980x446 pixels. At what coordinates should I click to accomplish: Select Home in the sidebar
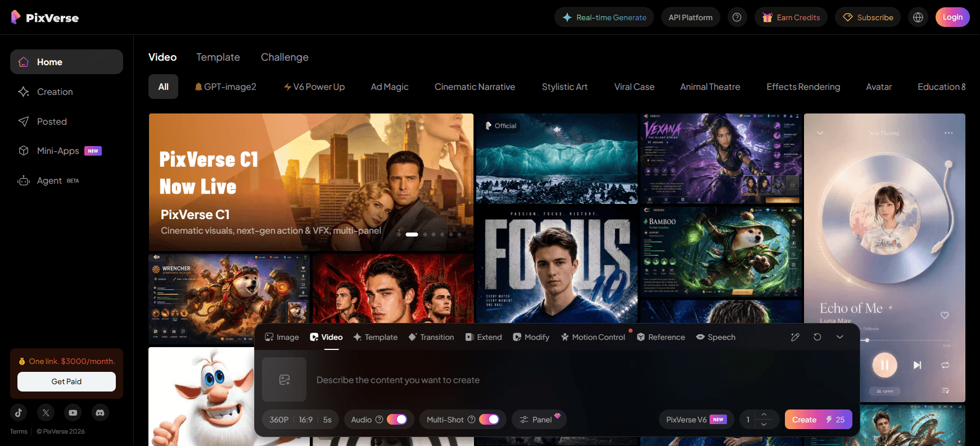66,62
